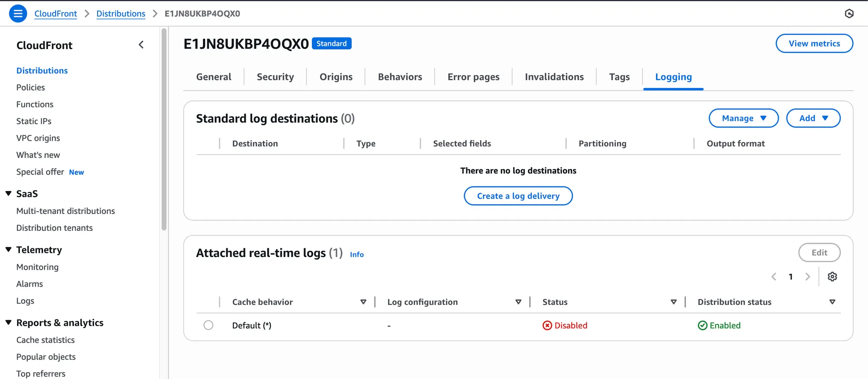Click the Selected fields column header
The width and height of the screenshot is (868, 379).
coord(462,144)
